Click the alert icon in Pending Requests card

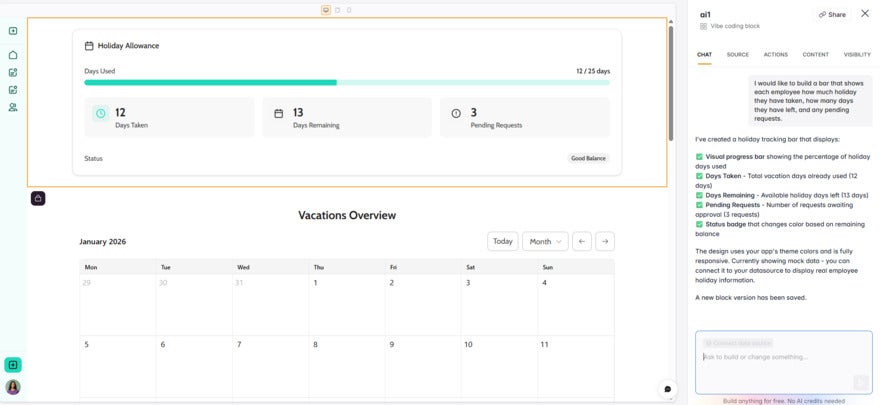click(x=456, y=113)
